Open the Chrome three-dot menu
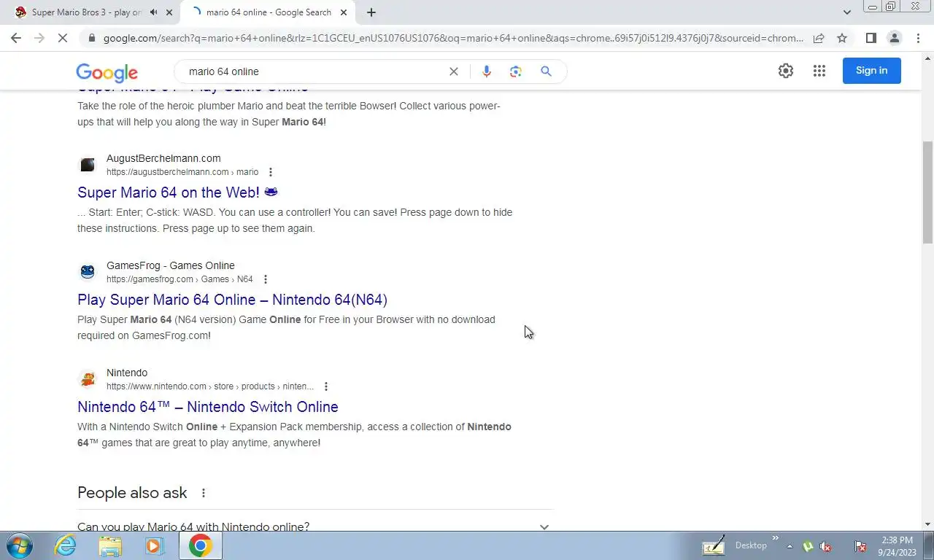 tap(917, 38)
